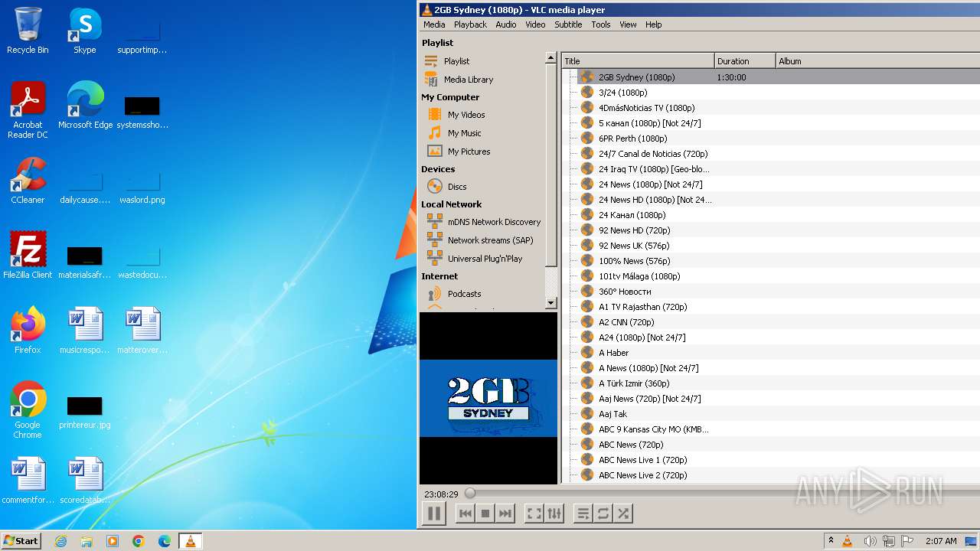Click the elapsed time label 23:08:29

tap(442, 494)
